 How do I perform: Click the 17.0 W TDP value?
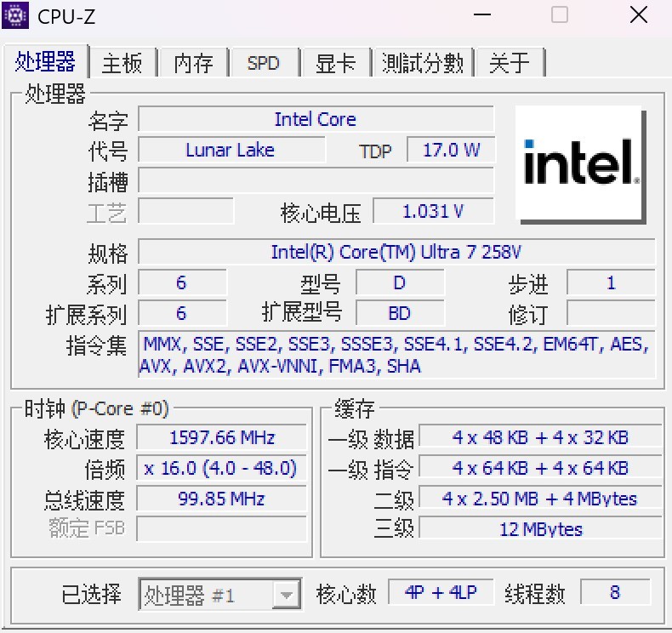click(x=451, y=151)
